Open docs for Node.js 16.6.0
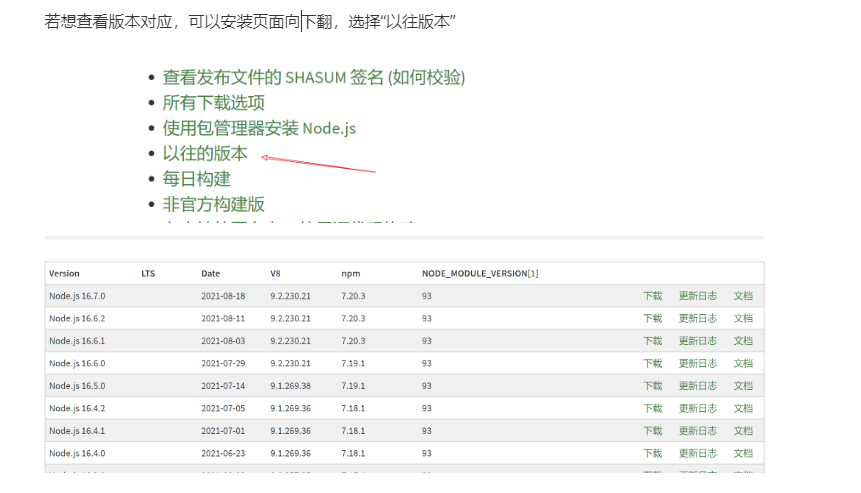The width and height of the screenshot is (861, 493). [743, 363]
